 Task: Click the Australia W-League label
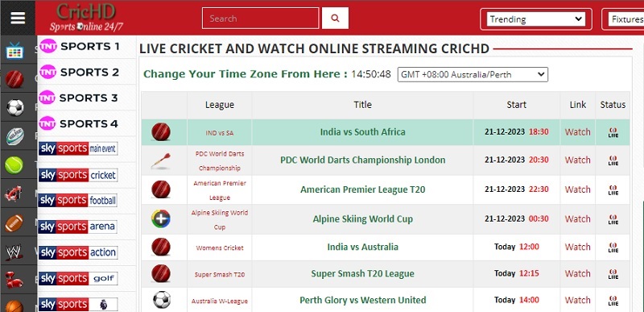pos(220,302)
